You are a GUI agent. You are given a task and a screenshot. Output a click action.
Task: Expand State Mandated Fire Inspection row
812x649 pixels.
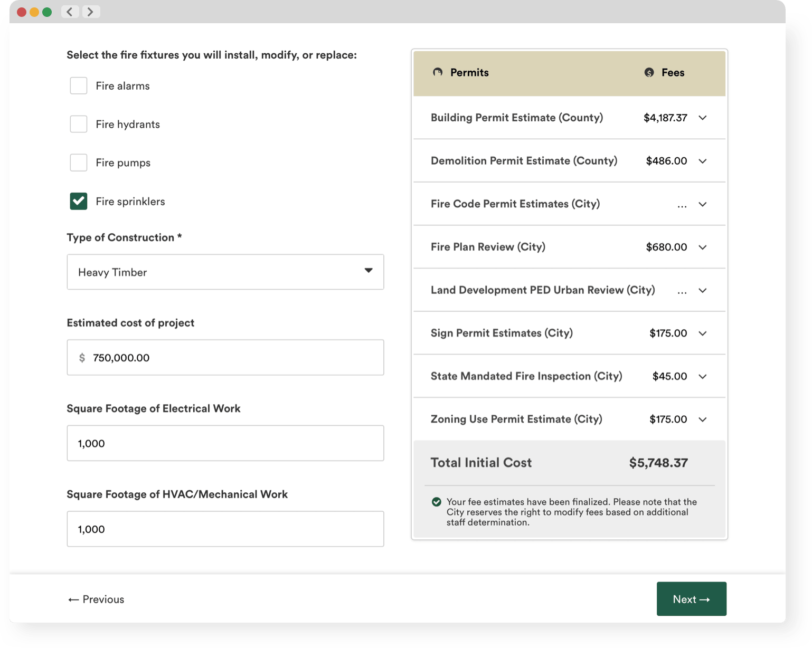coord(703,376)
